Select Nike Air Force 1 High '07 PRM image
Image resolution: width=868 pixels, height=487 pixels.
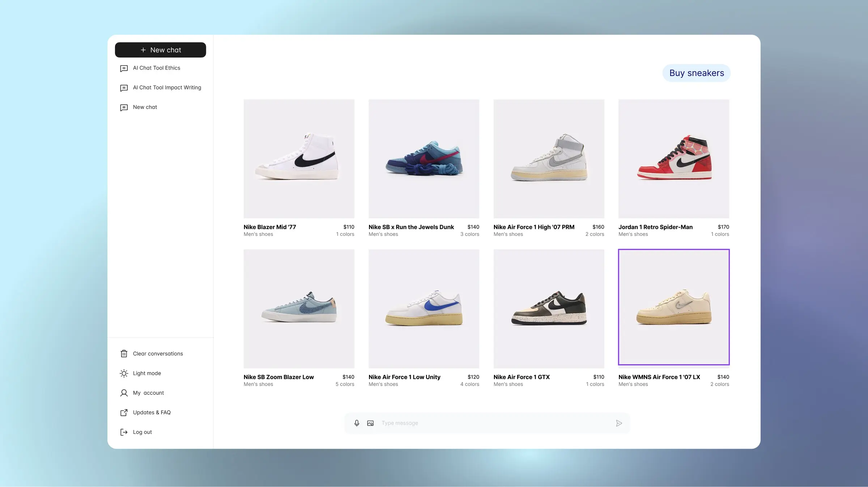[x=549, y=158]
